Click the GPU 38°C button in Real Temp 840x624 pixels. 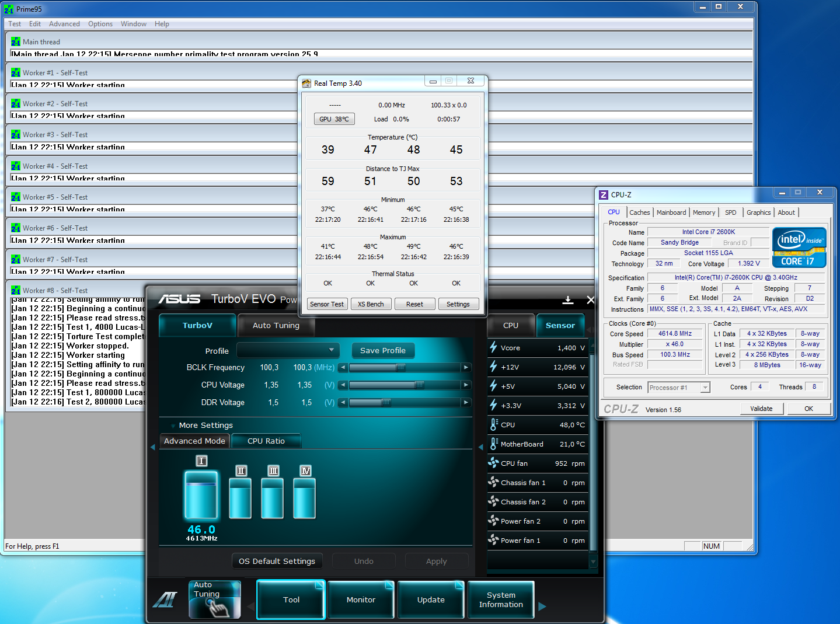click(x=334, y=119)
